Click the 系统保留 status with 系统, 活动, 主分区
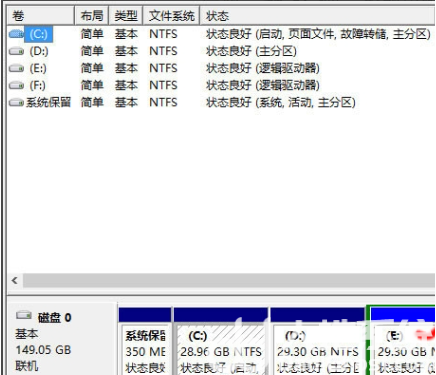This screenshot has width=436, height=375. 281,102
